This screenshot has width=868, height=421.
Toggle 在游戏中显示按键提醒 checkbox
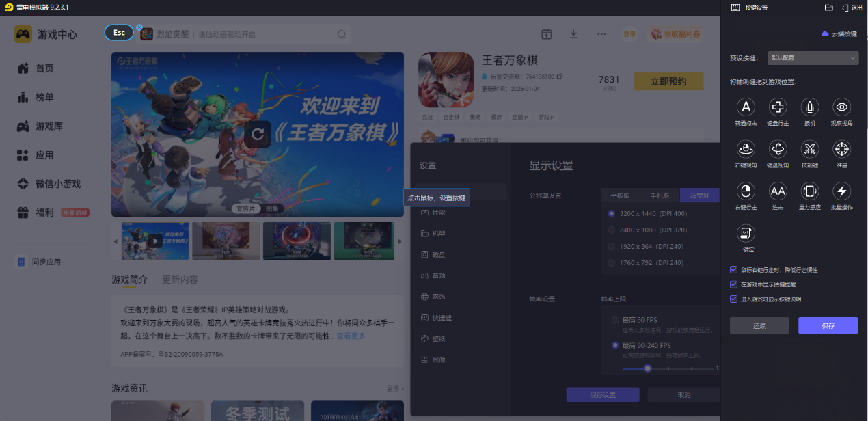point(734,284)
